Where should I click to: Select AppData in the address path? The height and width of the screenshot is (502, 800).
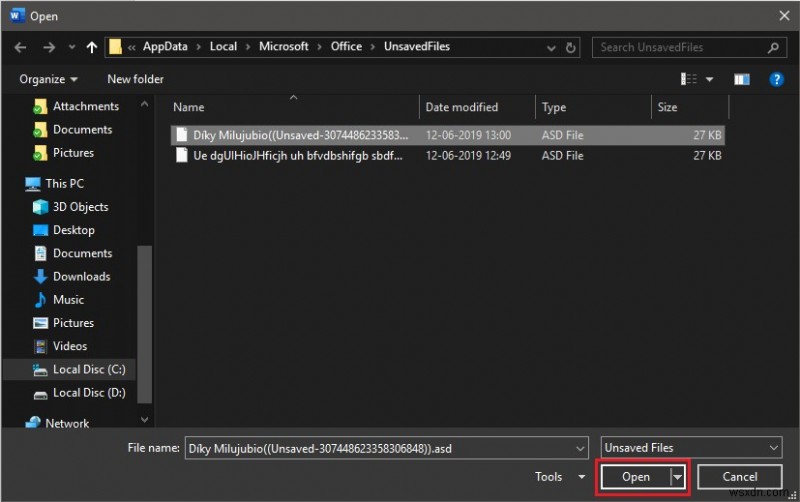pos(165,46)
